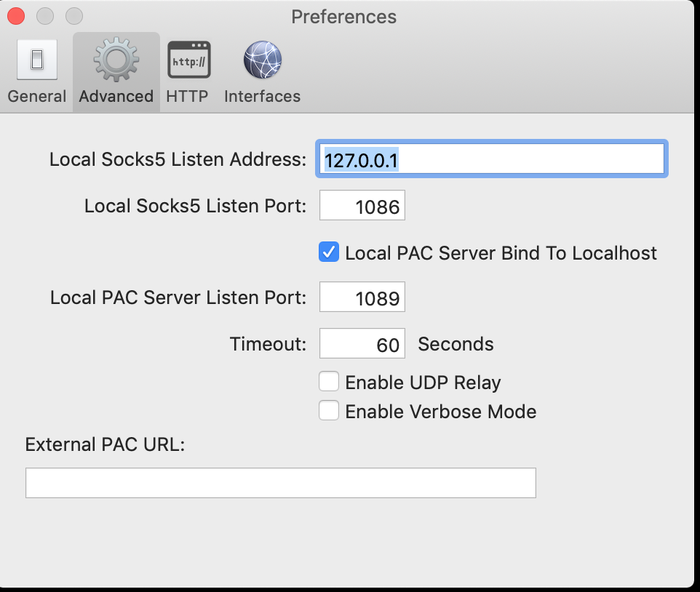
Task: Switch to the Interfaces globe icon
Action: pyautogui.click(x=262, y=60)
